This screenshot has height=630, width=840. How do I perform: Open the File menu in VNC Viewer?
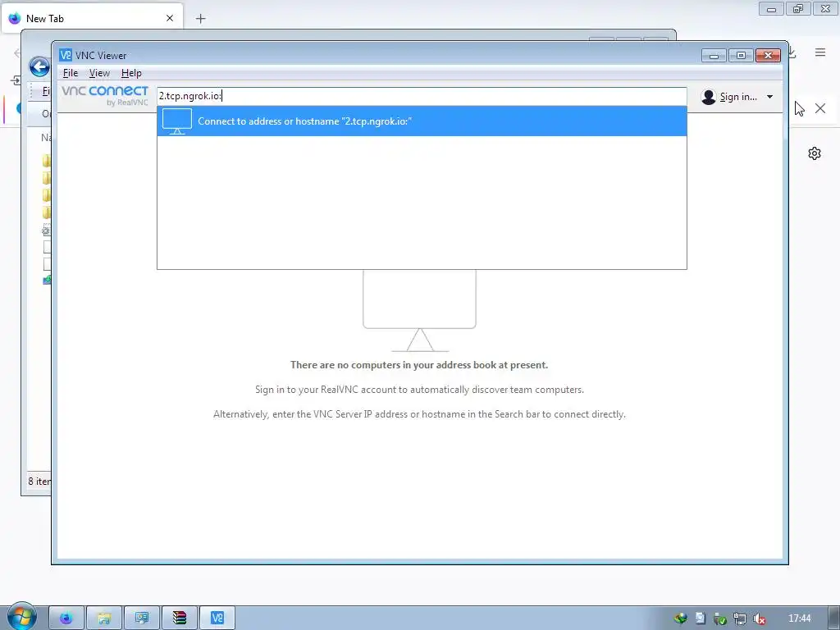tap(71, 73)
